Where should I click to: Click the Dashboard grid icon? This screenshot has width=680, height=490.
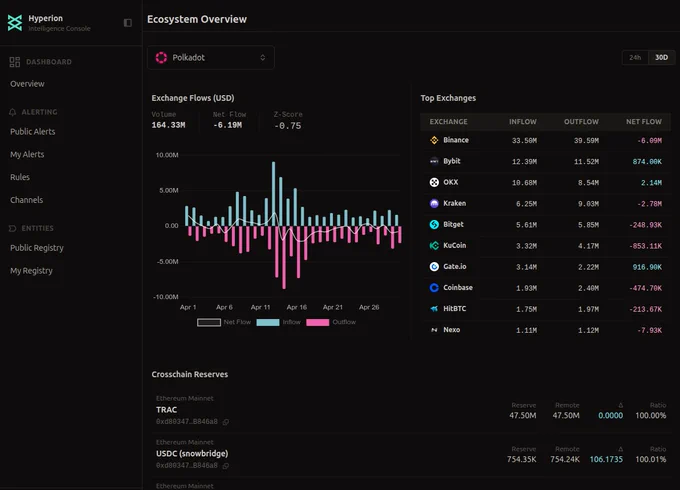point(15,62)
